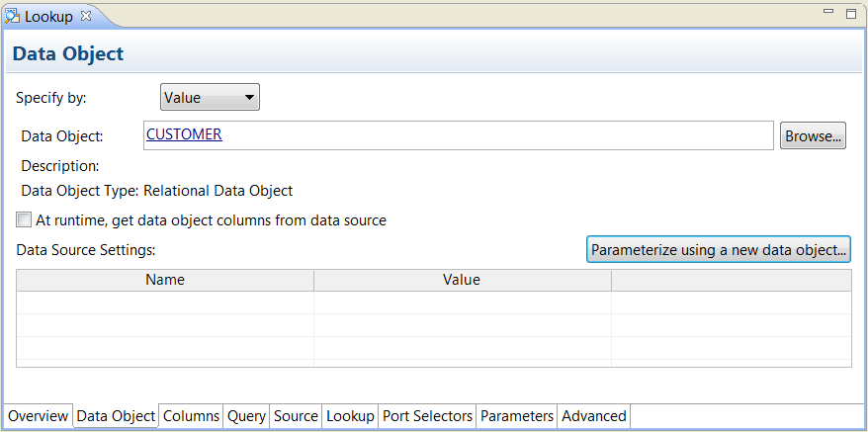Image resolution: width=868 pixels, height=432 pixels.
Task: Maximize the Lookup editor panel
Action: (x=851, y=14)
